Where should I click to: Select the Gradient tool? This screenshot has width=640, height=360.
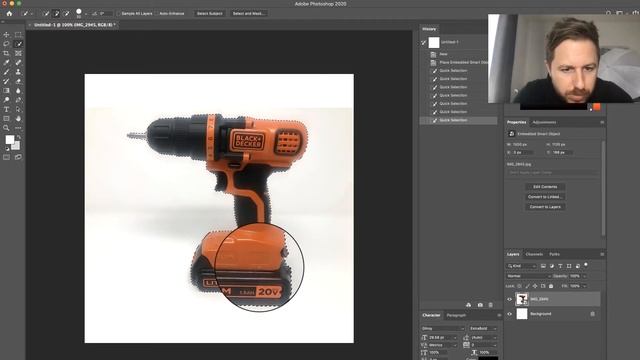pos(7,91)
